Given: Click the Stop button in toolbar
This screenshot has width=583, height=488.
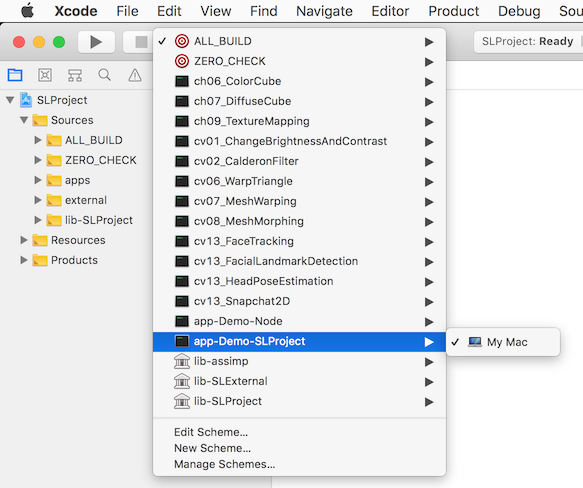Looking at the screenshot, I should (141, 42).
